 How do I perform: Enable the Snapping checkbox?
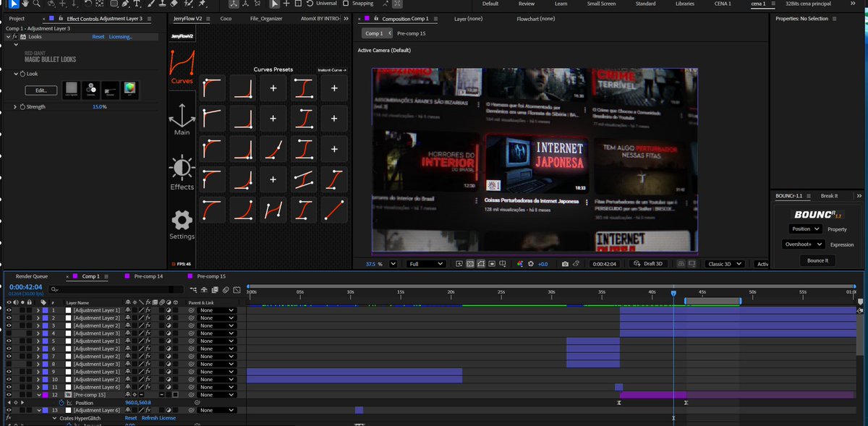(345, 4)
